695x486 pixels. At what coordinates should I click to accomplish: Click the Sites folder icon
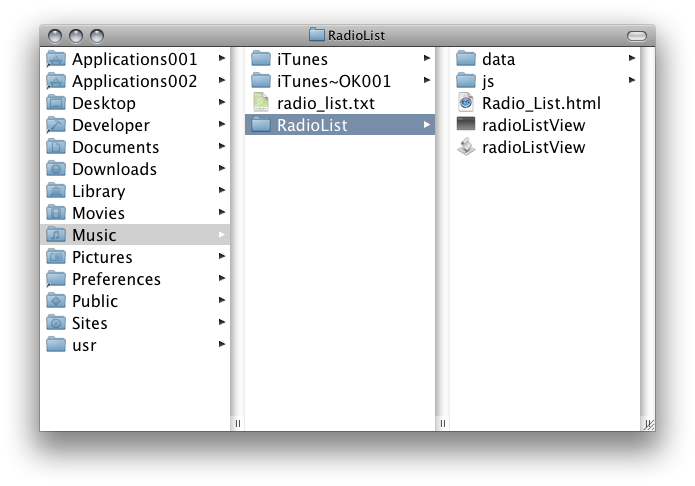[56, 323]
